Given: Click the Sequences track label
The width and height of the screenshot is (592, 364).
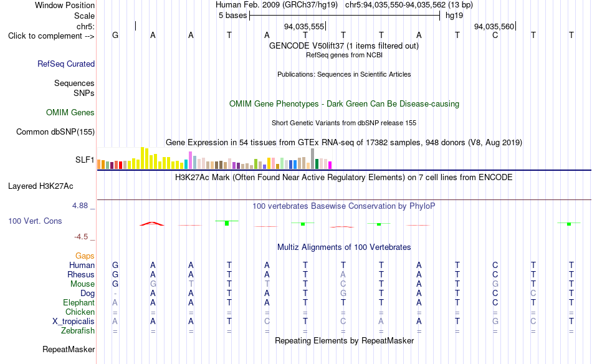Looking at the screenshot, I should 74,83.
